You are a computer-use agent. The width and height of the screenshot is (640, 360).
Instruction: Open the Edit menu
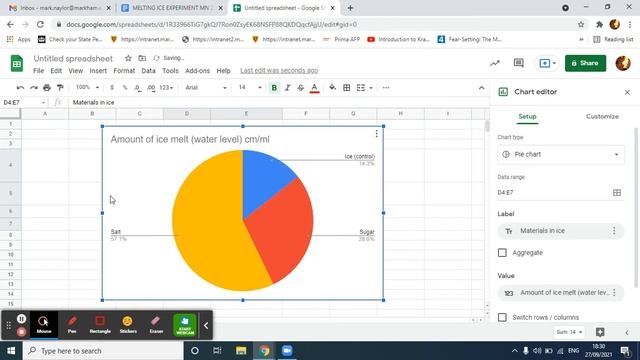point(56,71)
